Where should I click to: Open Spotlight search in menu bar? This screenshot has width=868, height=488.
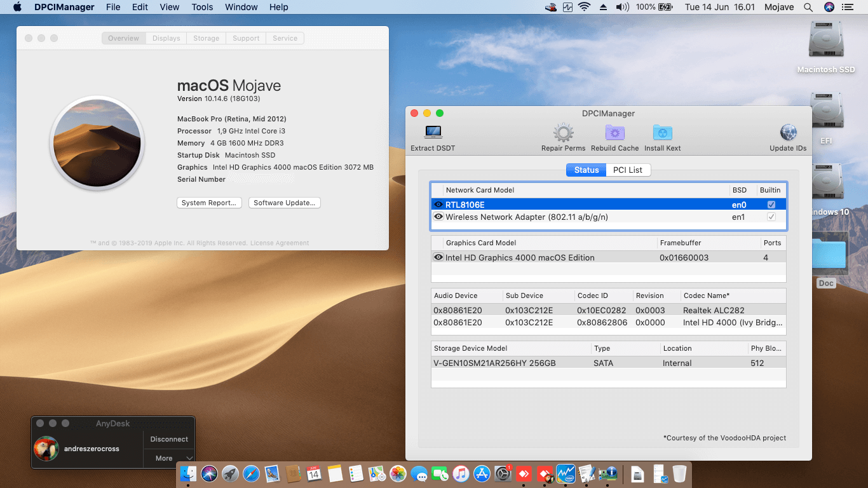[808, 7]
